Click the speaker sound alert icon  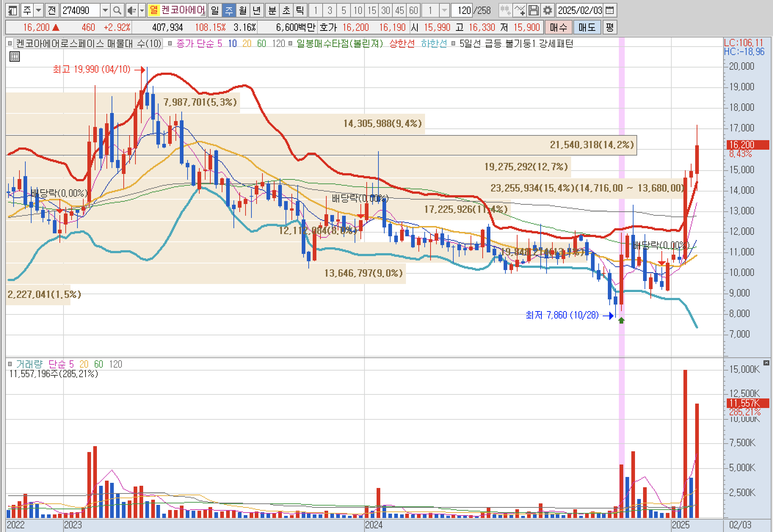131,10
